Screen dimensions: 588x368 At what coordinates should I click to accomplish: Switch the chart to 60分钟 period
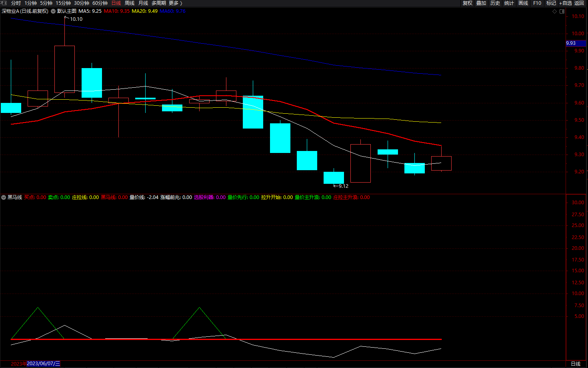click(x=100, y=3)
